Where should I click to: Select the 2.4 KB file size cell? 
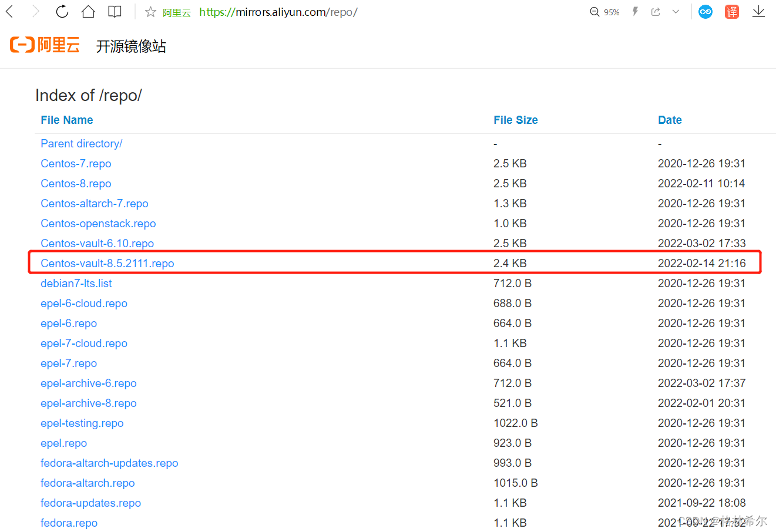[510, 263]
